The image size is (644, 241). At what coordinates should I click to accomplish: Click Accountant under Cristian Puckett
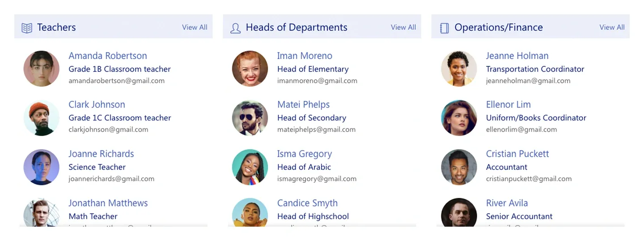pyautogui.click(x=507, y=168)
